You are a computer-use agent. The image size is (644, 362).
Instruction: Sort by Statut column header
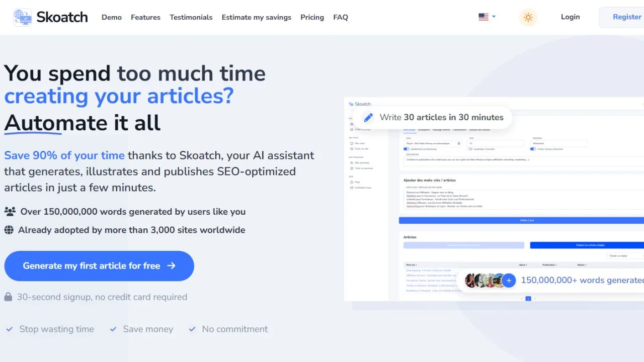[582, 265]
